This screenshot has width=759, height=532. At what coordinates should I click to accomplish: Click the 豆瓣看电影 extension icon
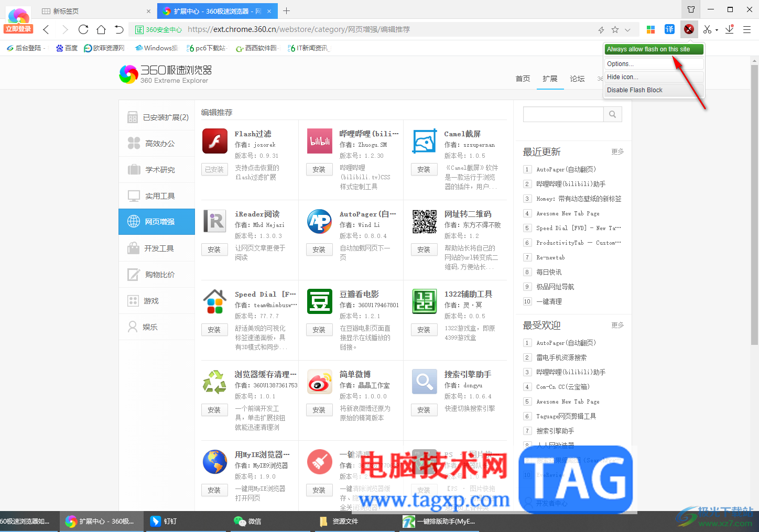click(x=320, y=301)
